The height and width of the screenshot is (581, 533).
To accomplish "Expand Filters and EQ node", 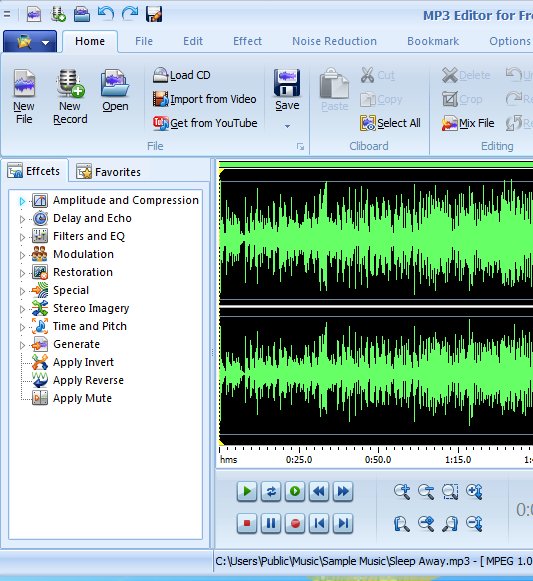I will tap(22, 237).
